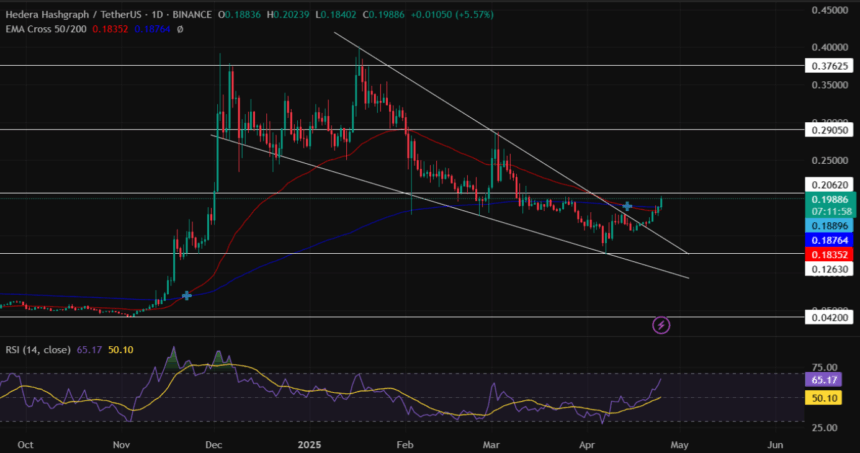This screenshot has height=453, width=860.
Task: Click the blue 0.18764 label on price axis
Action: (829, 240)
